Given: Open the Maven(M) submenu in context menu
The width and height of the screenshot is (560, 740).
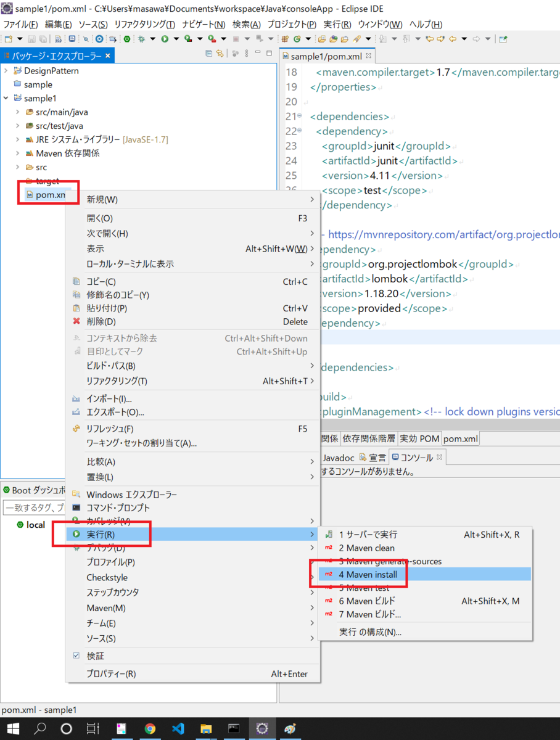Looking at the screenshot, I should point(192,608).
